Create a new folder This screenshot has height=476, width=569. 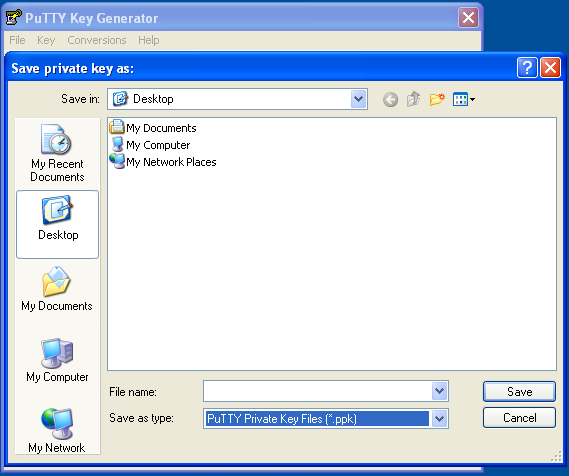pos(437,99)
